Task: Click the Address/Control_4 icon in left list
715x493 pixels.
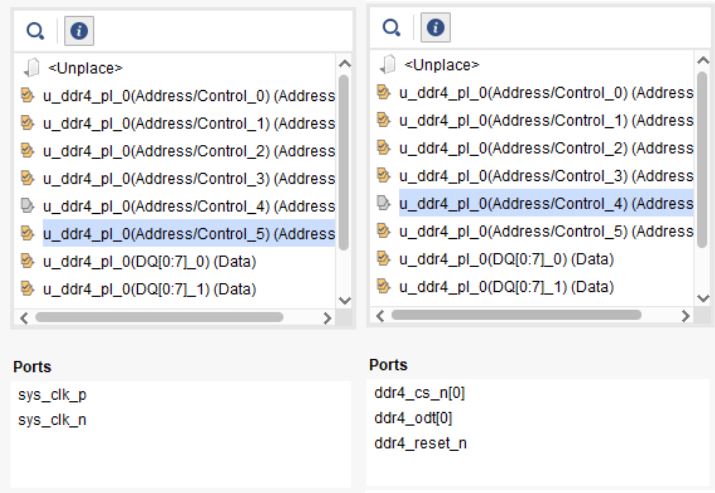Action: point(29,207)
